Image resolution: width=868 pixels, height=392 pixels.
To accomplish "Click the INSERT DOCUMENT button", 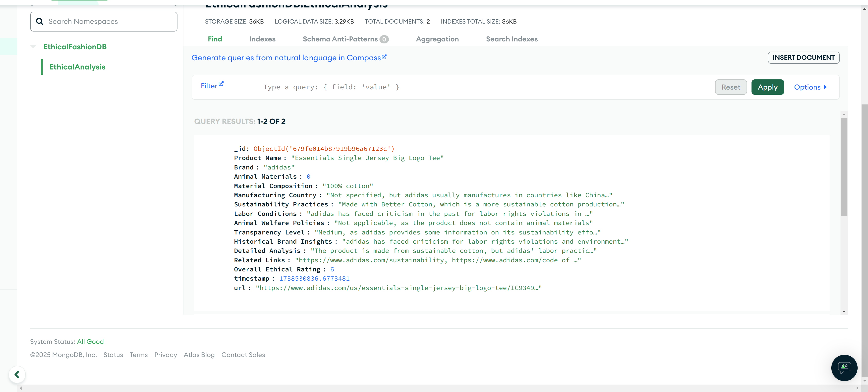I will tap(803, 58).
